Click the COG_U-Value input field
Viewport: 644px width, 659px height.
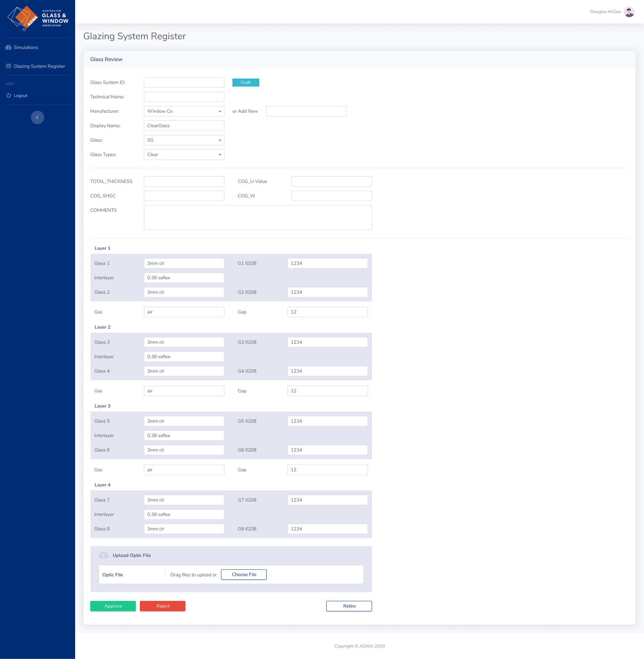pos(331,181)
